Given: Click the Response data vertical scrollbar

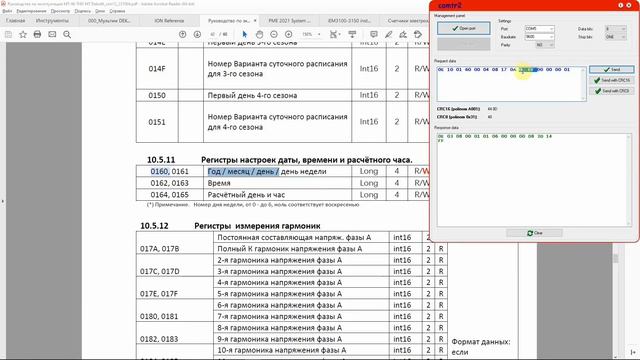Looking at the screenshot, I should coord(629,180).
